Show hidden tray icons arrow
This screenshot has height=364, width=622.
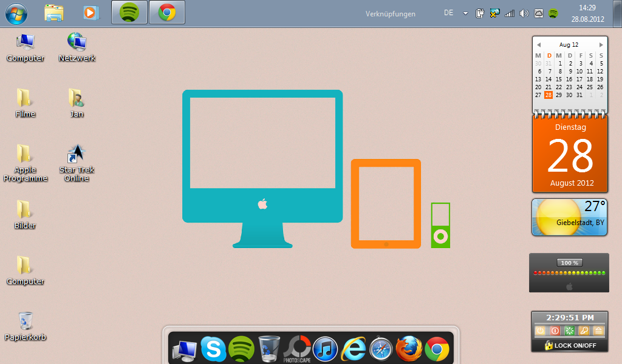[x=465, y=13]
